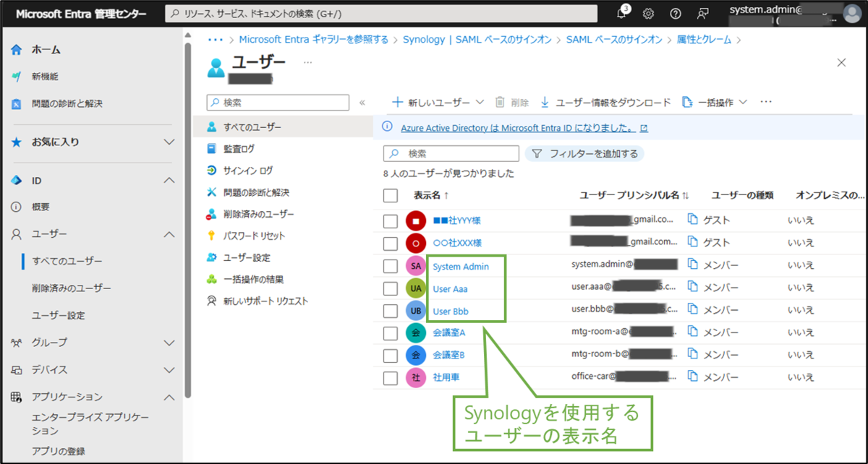The width and height of the screenshot is (868, 464).
Task: Collapse the アプリケーション section
Action: point(169,397)
